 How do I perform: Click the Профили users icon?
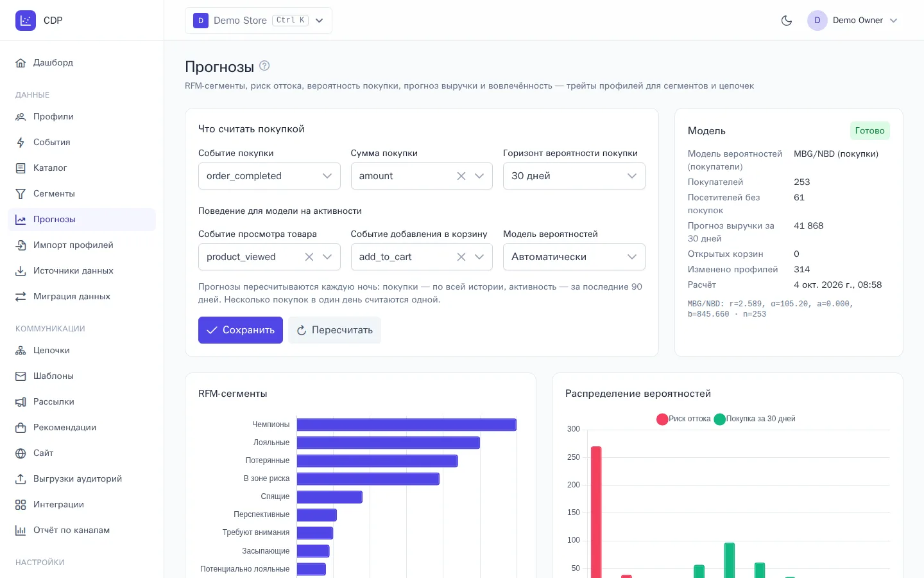coord(21,117)
